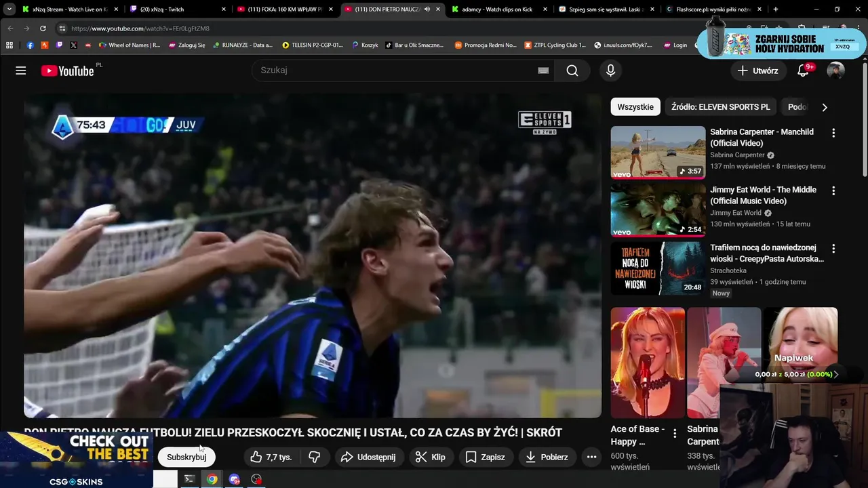Image resolution: width=868 pixels, height=488 pixels.
Task: Open a new browser tab
Action: pyautogui.click(x=775, y=9)
